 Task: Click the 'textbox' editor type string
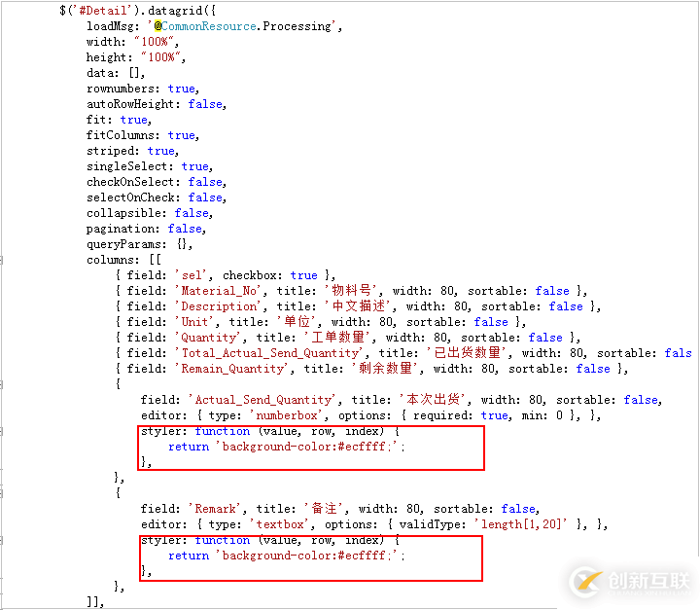click(x=280, y=524)
